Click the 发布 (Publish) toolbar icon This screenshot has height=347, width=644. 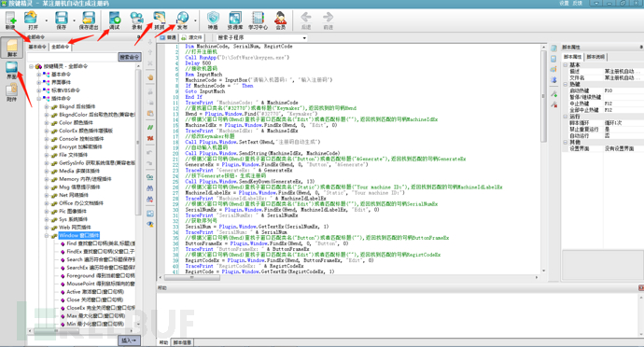(182, 21)
